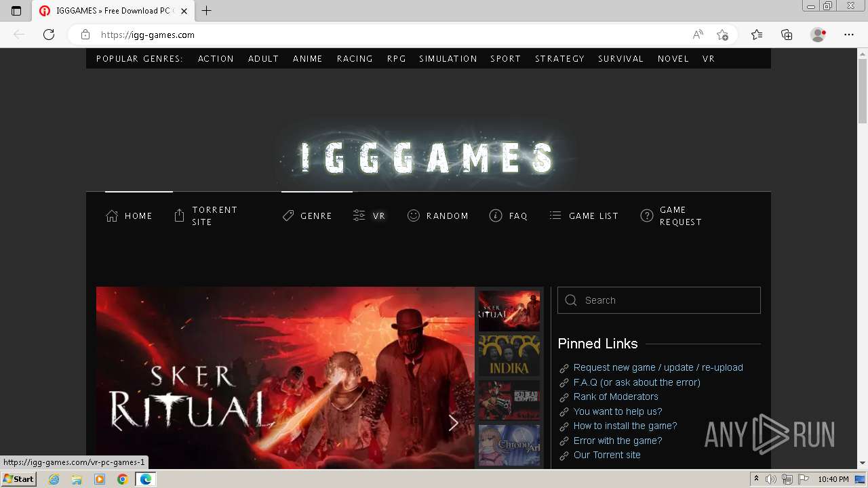Image resolution: width=868 pixels, height=488 pixels.
Task: Click the GENRE tag icon
Action: [288, 216]
